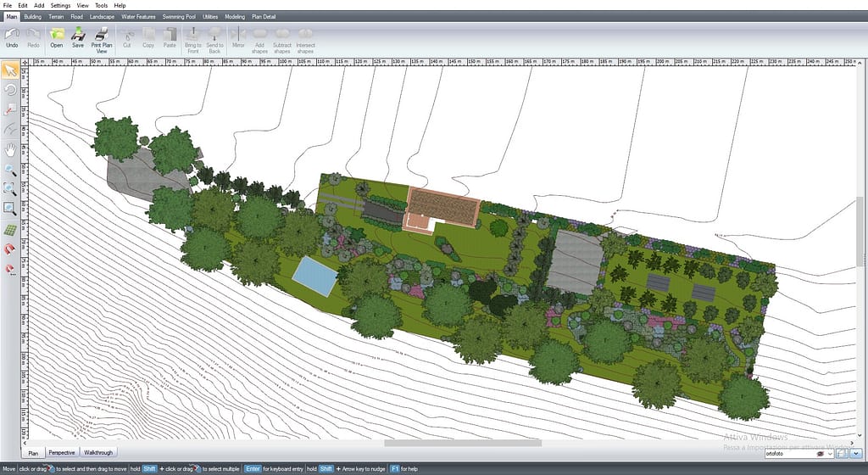868x475 pixels.
Task: Open the Edit menu
Action: pyautogui.click(x=23, y=6)
